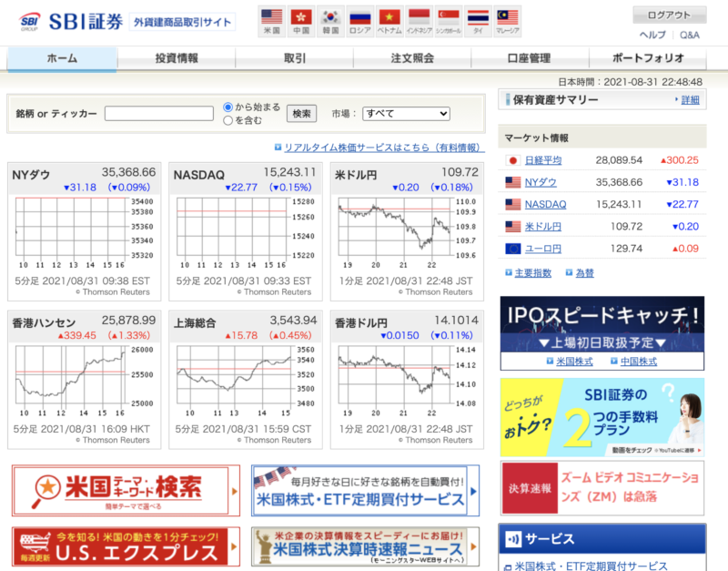Viewport: 728px width, 571px height.
Task: Click speaker icon in サービス header
Action: tap(513, 539)
